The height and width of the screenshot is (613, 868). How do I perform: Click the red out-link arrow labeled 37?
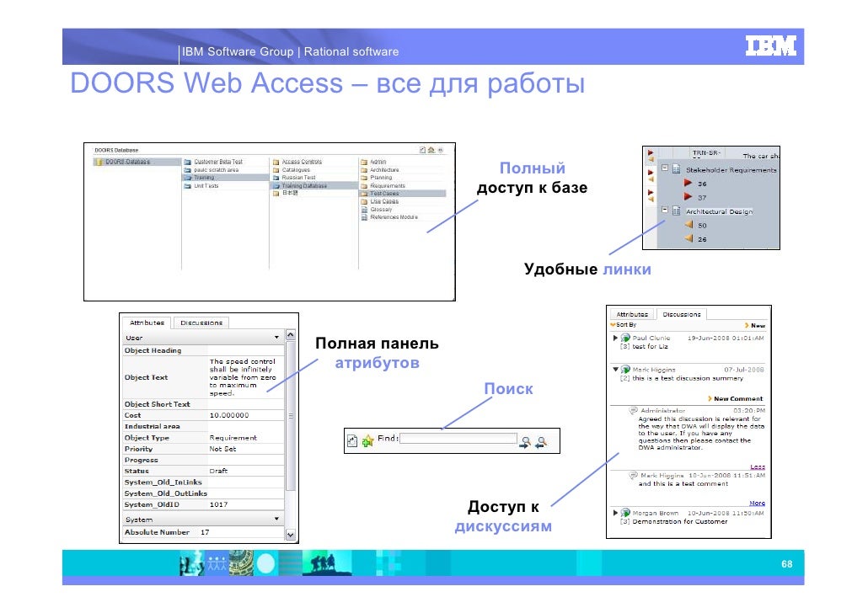coord(689,196)
